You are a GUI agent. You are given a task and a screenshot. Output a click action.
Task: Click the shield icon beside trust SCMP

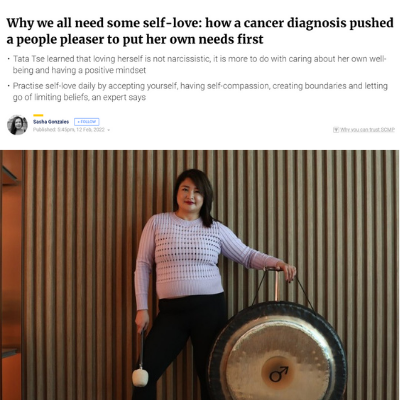click(x=336, y=129)
